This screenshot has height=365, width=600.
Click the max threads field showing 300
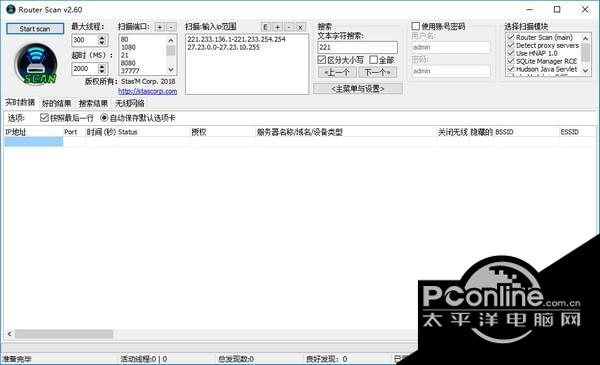click(x=85, y=40)
